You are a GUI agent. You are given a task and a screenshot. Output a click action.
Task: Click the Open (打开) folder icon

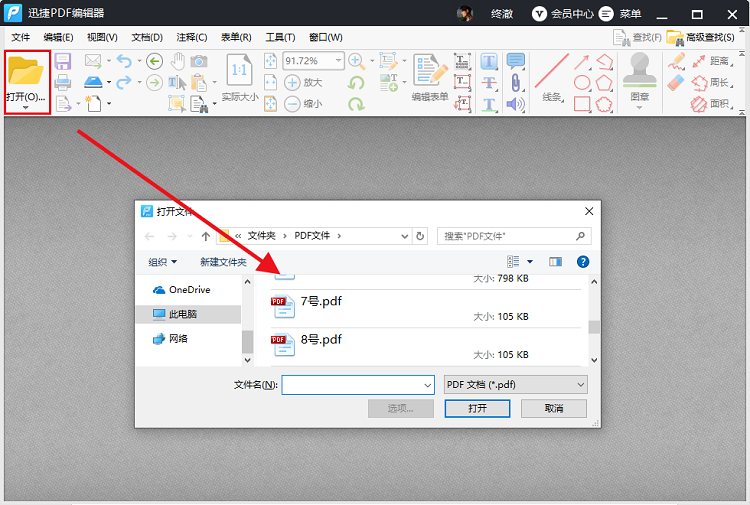[26, 71]
